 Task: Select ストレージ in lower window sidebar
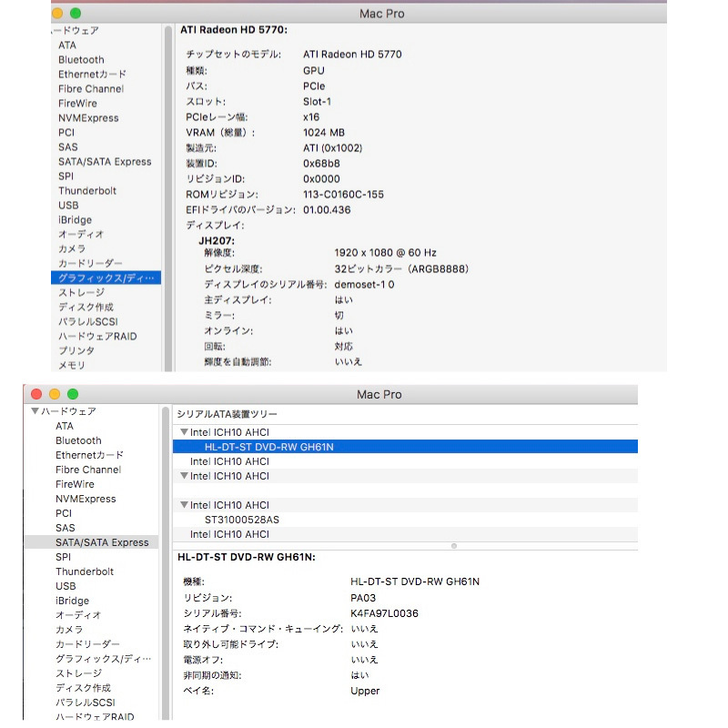coord(78,673)
